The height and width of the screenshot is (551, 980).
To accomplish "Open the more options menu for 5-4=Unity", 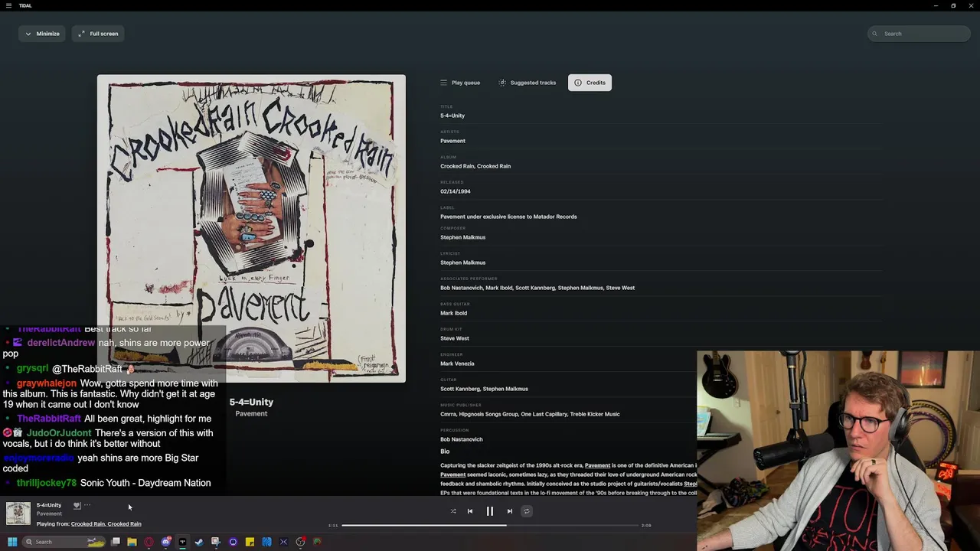I will click(87, 505).
